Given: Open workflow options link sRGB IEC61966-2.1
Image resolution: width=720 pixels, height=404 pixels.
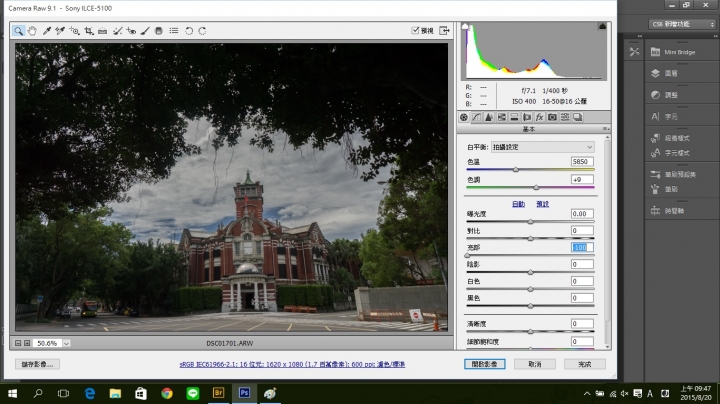Looking at the screenshot, I should click(292, 364).
